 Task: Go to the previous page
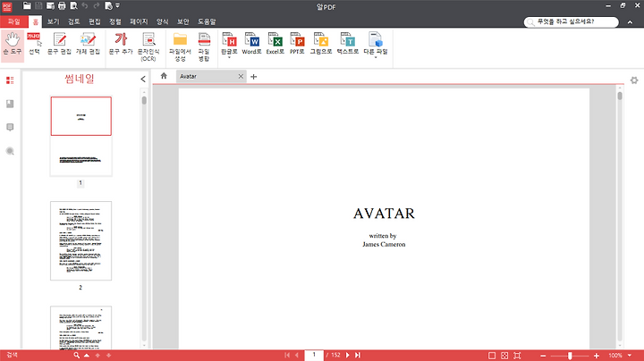click(297, 356)
